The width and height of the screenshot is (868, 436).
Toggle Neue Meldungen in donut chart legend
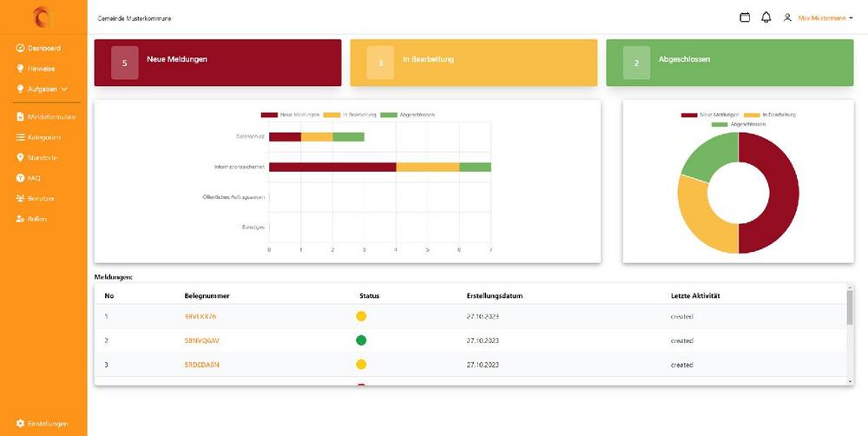(711, 115)
